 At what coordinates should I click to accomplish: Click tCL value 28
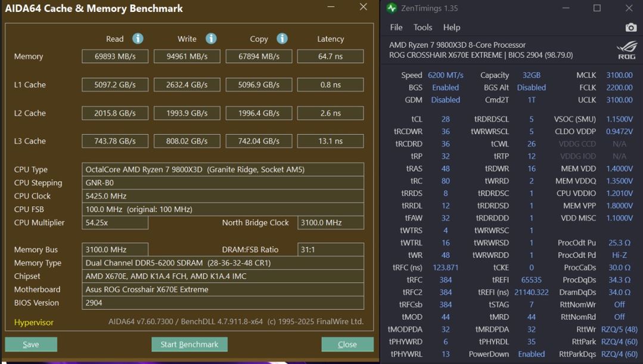445,119
